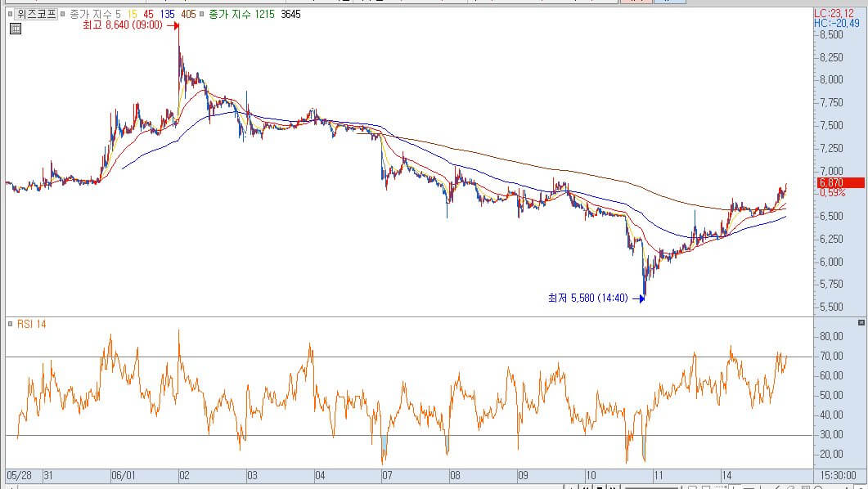Toggle the square before RSI 14

click(10, 324)
